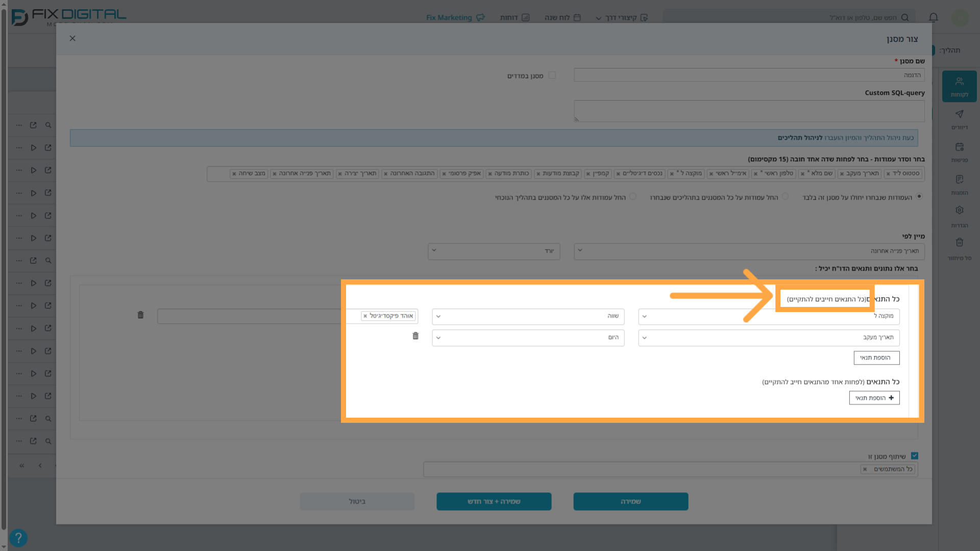Open פגישות calendar icon in sidebar

coord(960,152)
